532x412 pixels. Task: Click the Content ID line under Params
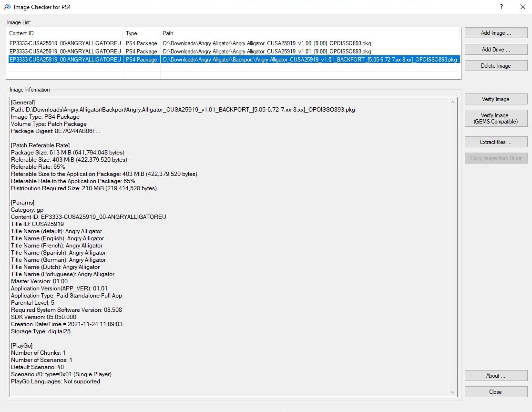click(89, 217)
